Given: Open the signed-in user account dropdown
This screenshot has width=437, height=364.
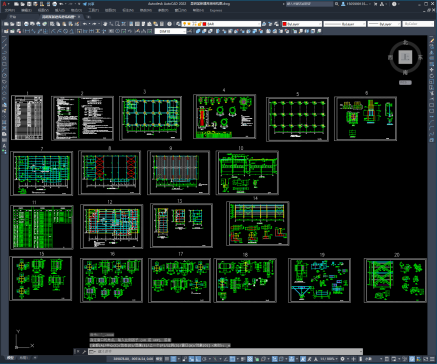Looking at the screenshot, I should point(356,4).
